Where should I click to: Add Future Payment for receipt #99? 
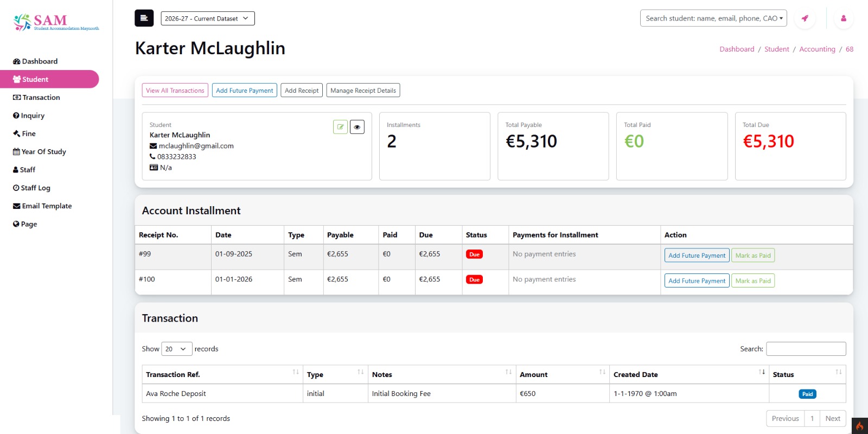(x=697, y=256)
